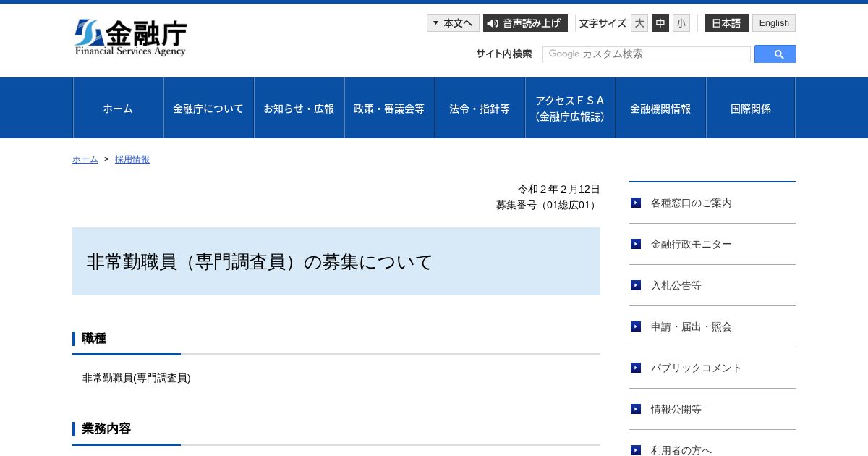
Task: Start 音声読み上げ audio reading
Action: point(525,23)
